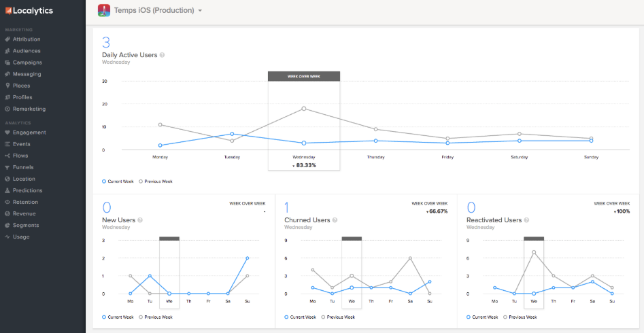Click the Daily Active Users title
The image size is (644, 333).
click(129, 55)
